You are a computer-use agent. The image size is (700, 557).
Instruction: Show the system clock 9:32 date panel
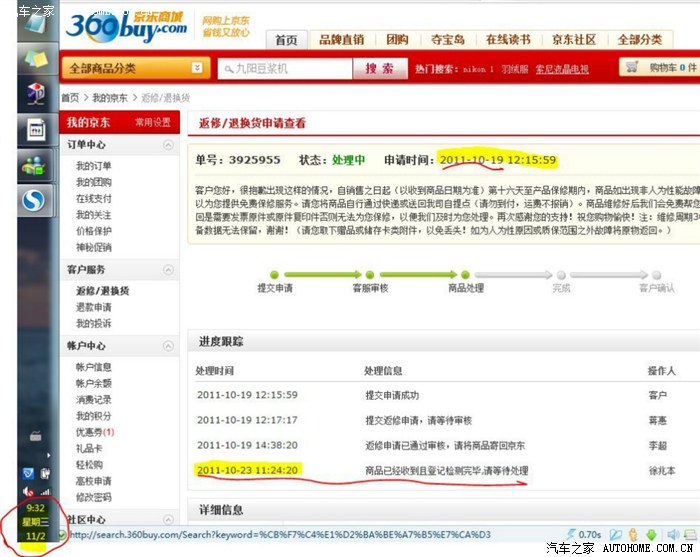35,522
